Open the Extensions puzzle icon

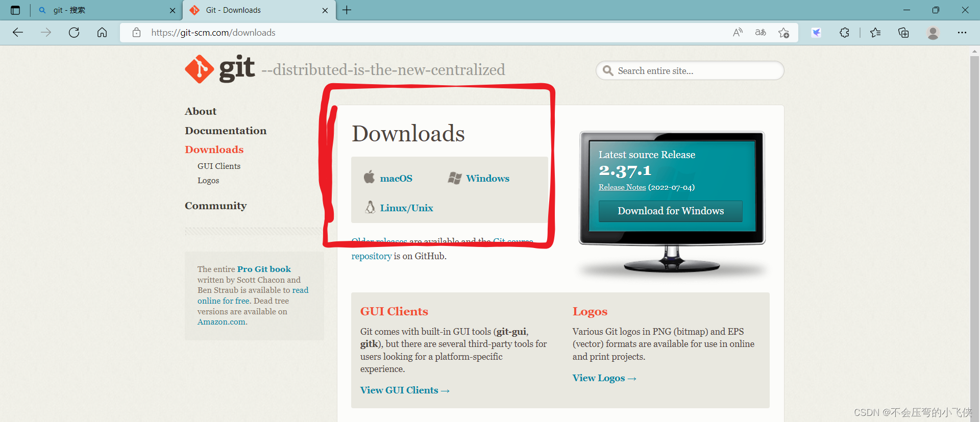[844, 33]
